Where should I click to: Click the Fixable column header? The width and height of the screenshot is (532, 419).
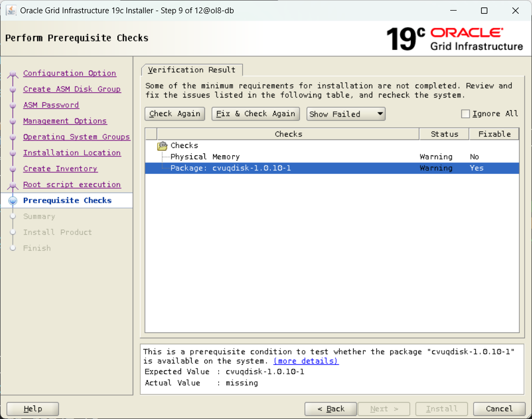[494, 134]
